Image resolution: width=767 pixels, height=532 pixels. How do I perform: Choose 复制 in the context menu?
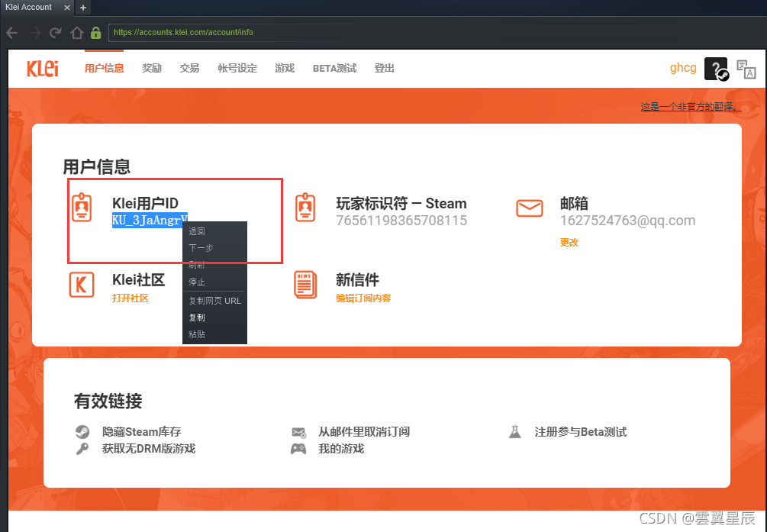click(214, 318)
